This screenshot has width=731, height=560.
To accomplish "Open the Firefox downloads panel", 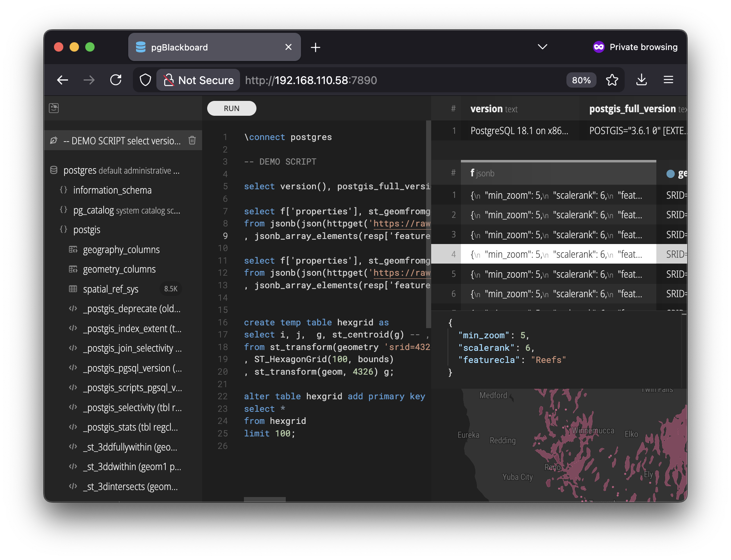I will [x=641, y=80].
